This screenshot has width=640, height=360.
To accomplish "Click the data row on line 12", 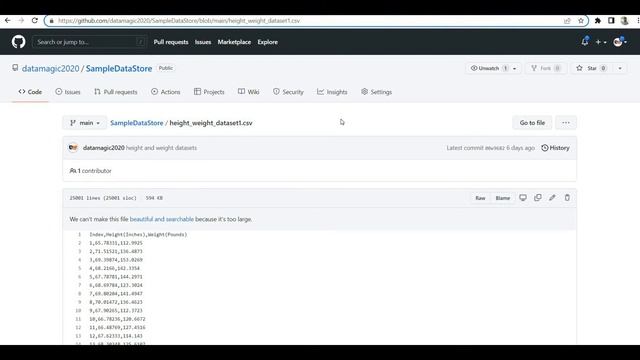I will [x=118, y=327].
